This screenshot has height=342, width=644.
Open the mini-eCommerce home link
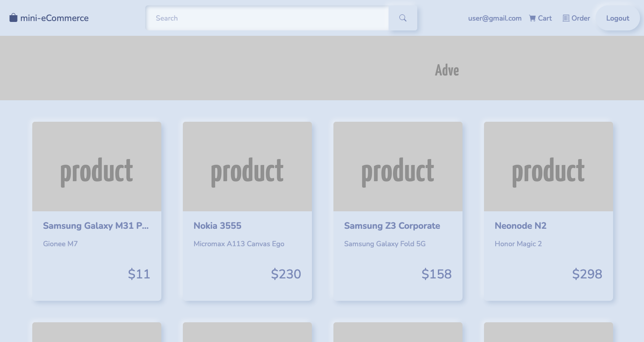point(49,18)
